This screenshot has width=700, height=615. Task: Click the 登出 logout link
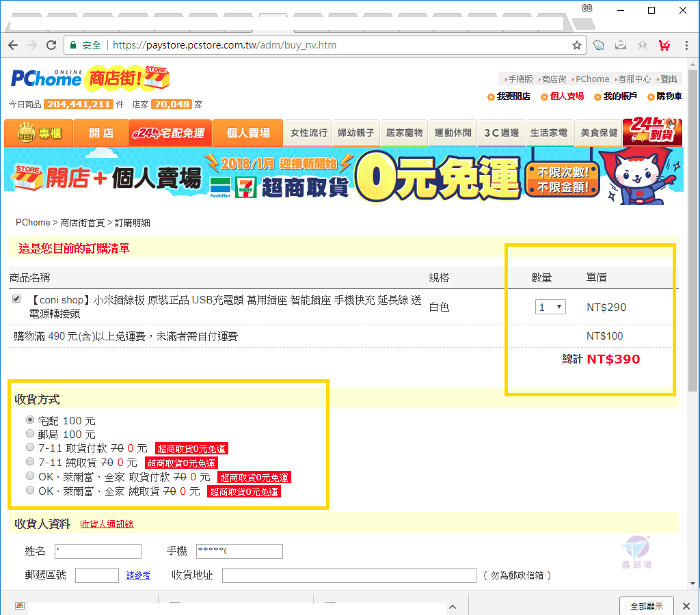click(669, 79)
